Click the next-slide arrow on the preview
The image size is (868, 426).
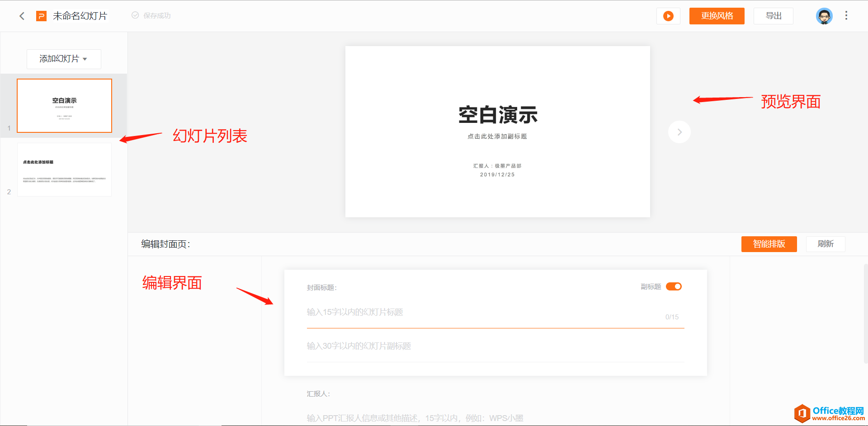(x=679, y=131)
